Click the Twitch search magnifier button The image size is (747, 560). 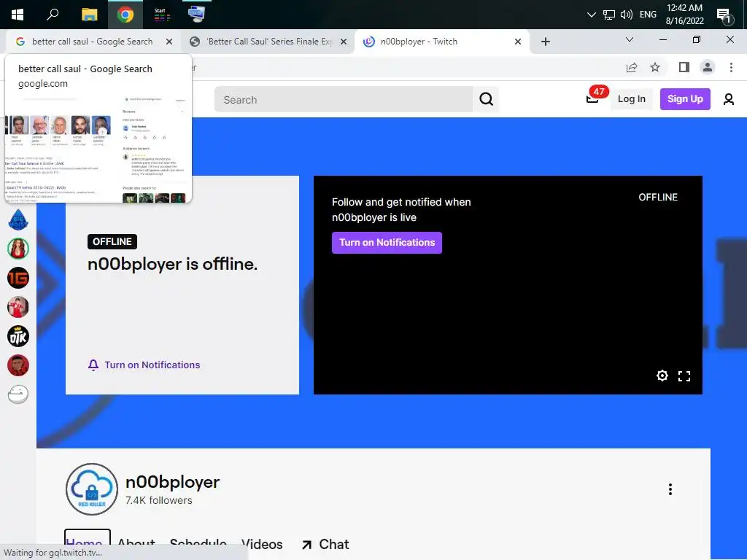click(x=487, y=99)
